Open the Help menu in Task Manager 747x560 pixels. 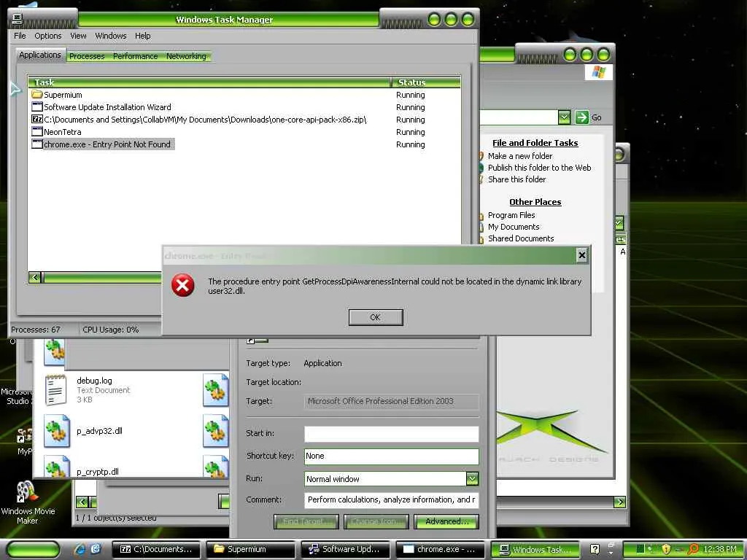pyautogui.click(x=142, y=36)
